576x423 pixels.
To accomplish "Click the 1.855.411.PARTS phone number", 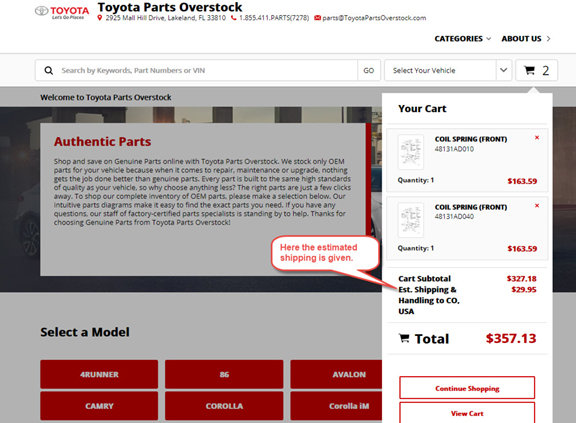I will tap(274, 18).
